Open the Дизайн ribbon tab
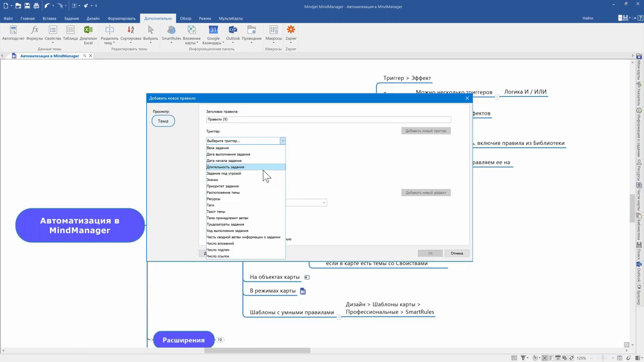 93,19
